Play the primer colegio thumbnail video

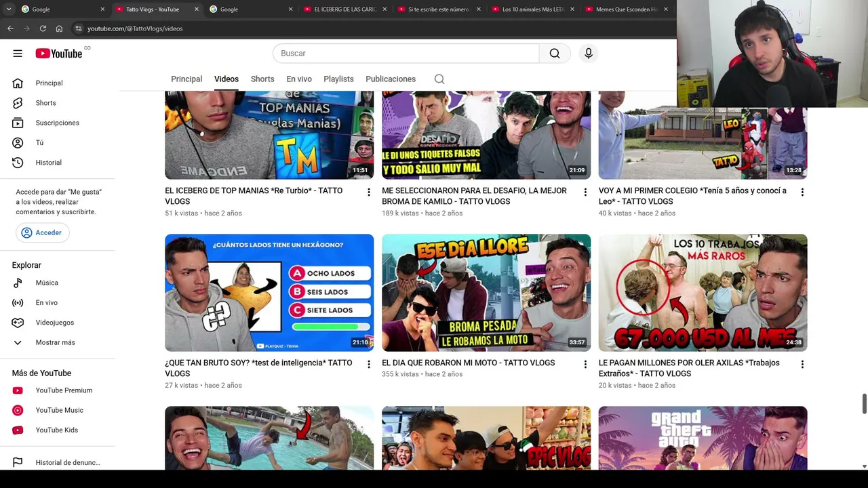click(703, 135)
